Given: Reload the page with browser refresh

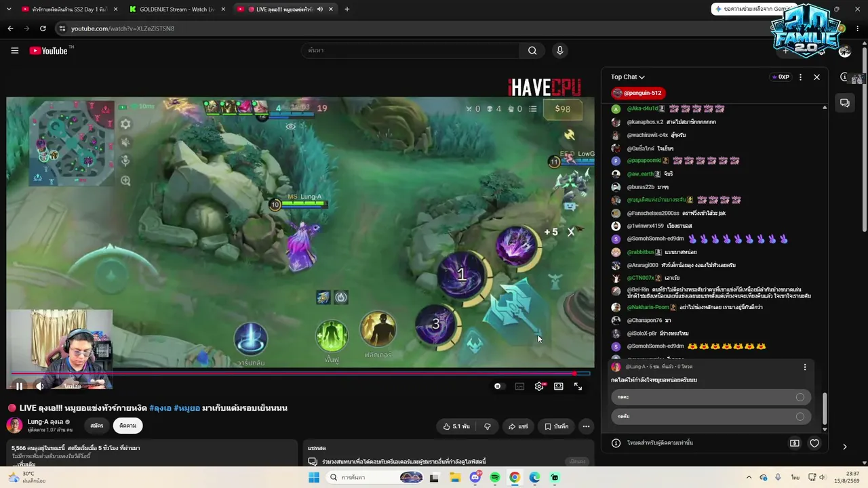Looking at the screenshot, I should [43, 28].
